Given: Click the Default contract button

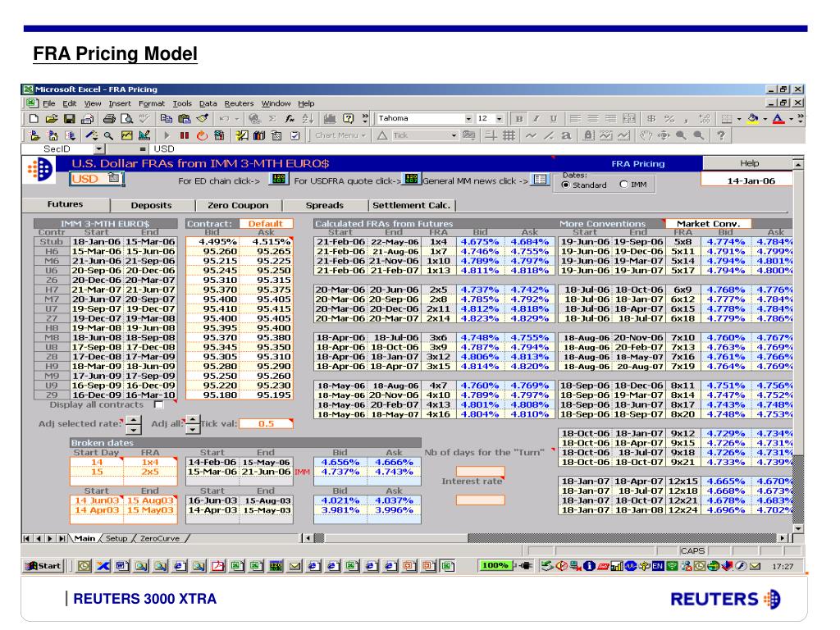Looking at the screenshot, I should click(266, 223).
